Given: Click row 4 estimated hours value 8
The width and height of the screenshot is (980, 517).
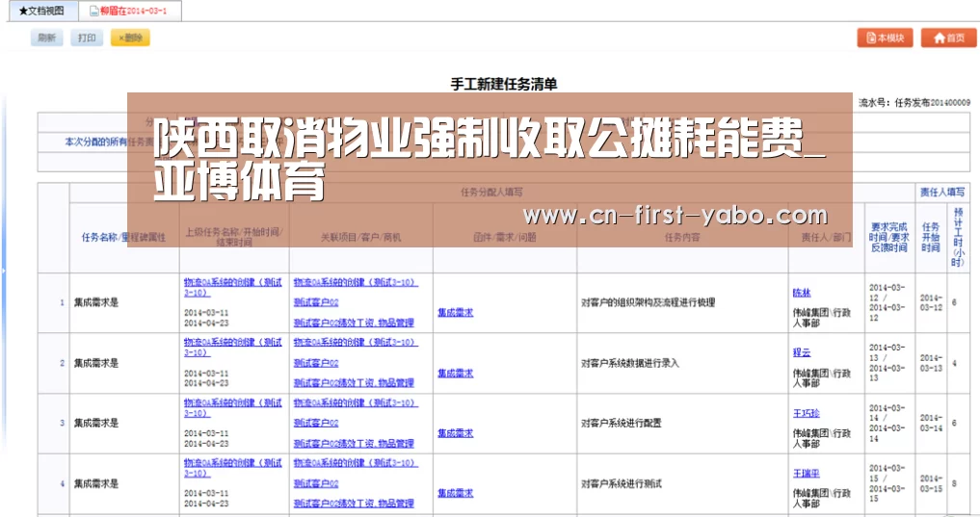Looking at the screenshot, I should click(954, 483).
